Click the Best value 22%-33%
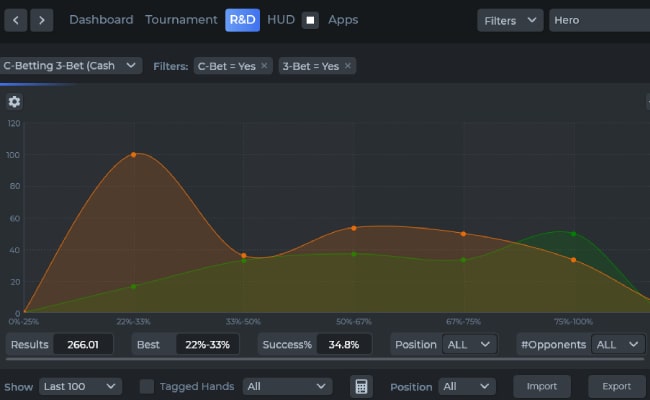Viewport: 650px width, 400px height. point(207,344)
